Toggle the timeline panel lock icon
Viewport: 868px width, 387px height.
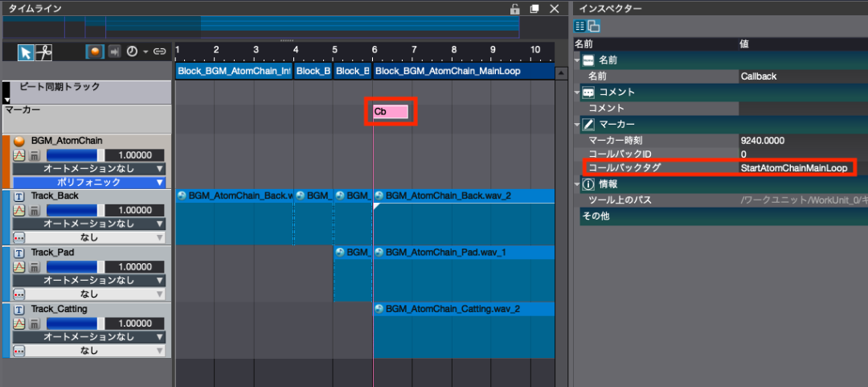tap(514, 9)
